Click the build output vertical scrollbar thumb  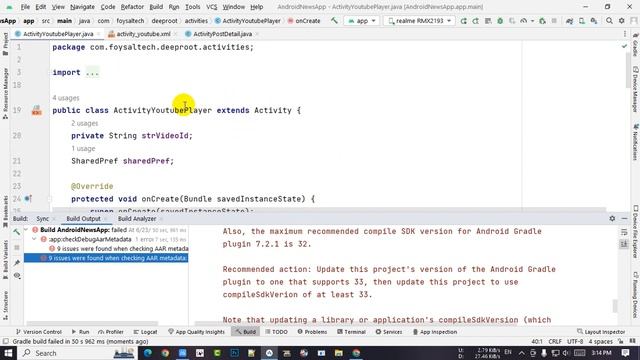click(615, 305)
